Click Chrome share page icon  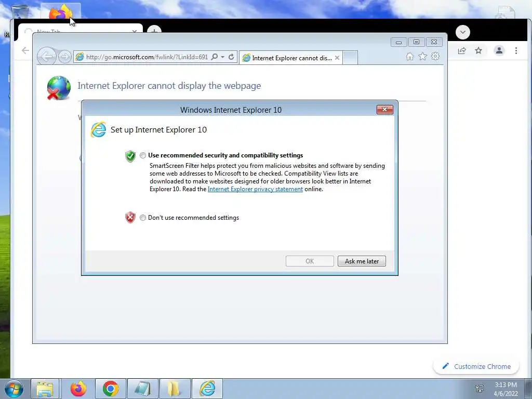tap(462, 50)
